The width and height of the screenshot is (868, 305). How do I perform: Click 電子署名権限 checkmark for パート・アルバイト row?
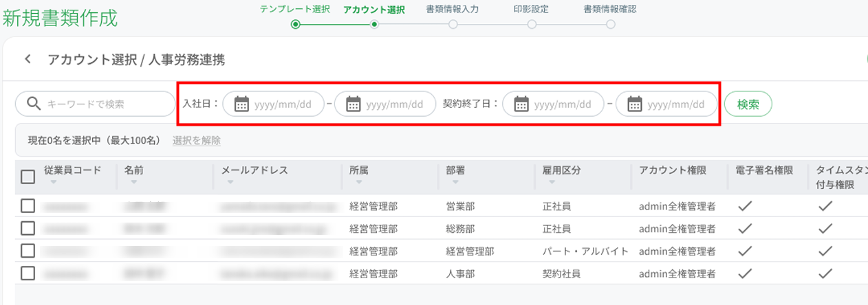pos(744,251)
